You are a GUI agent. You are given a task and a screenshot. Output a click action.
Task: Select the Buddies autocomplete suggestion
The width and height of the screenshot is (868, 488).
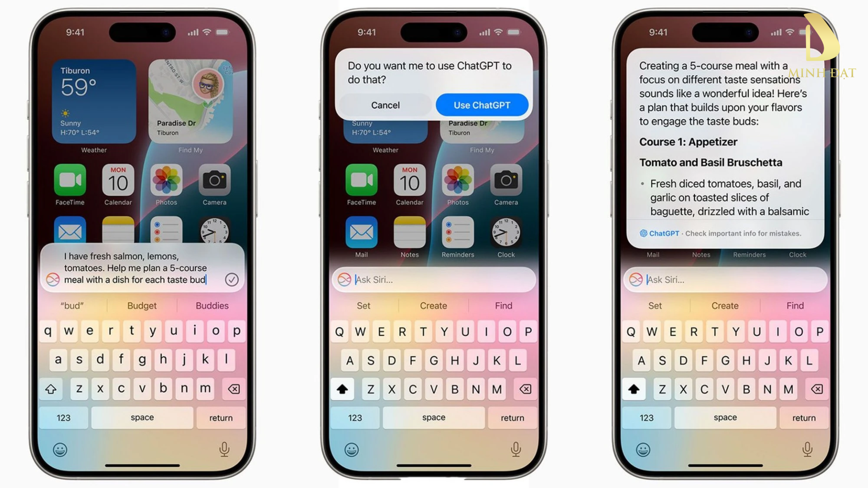212,305
